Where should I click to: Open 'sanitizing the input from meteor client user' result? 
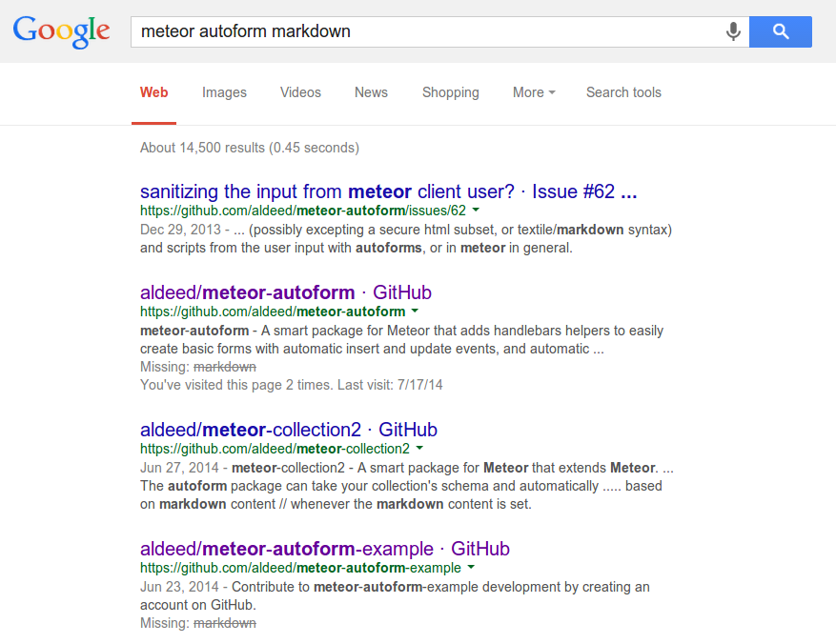(x=389, y=191)
